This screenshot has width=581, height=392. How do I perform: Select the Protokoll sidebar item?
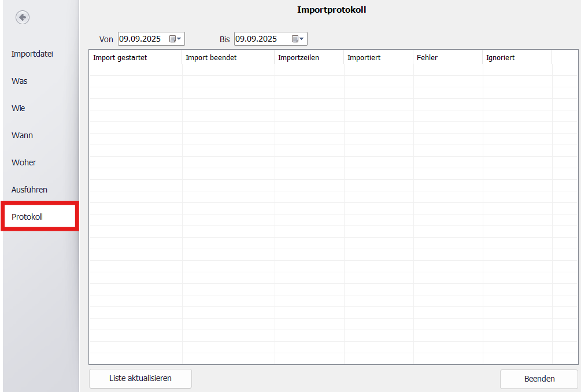click(27, 217)
